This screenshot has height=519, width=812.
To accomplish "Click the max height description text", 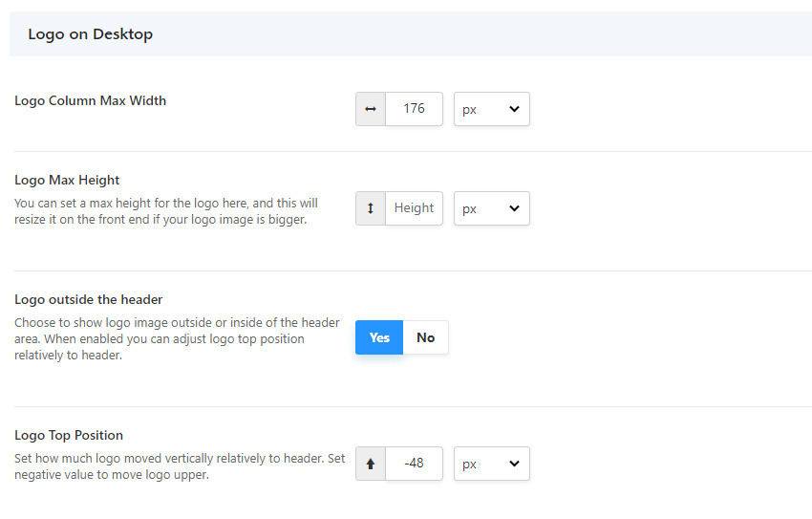I will [x=166, y=211].
